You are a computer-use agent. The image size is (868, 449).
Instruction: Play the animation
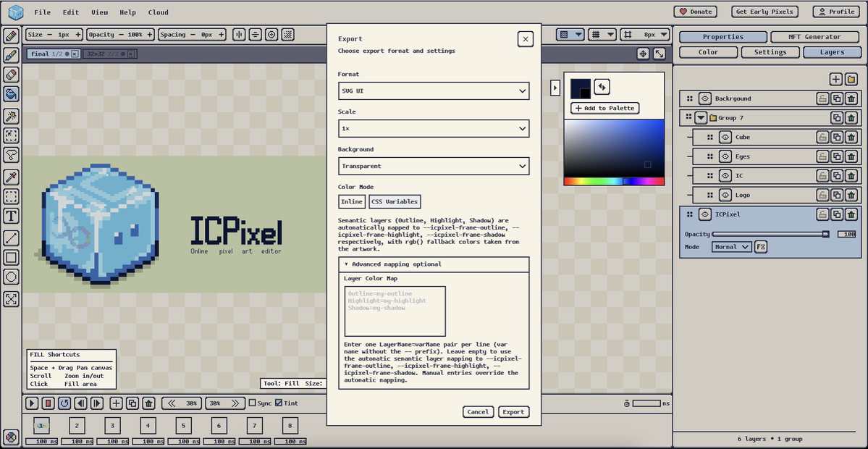(x=32, y=403)
